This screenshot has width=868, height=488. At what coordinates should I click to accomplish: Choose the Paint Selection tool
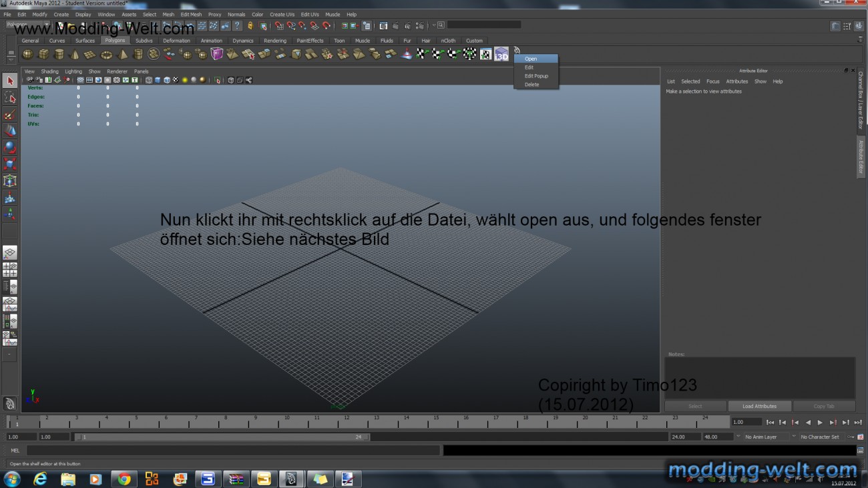point(10,114)
